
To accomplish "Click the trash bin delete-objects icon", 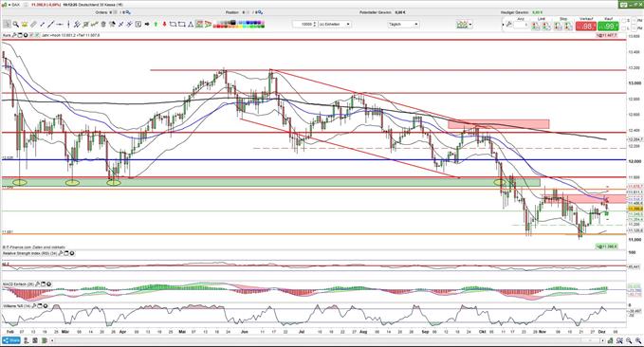I will 103,25.
